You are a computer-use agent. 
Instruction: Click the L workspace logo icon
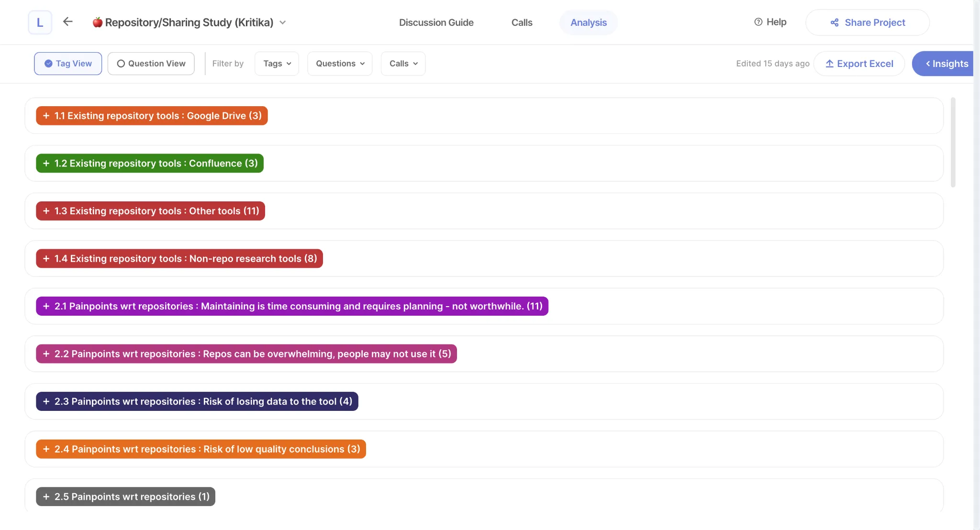(40, 22)
